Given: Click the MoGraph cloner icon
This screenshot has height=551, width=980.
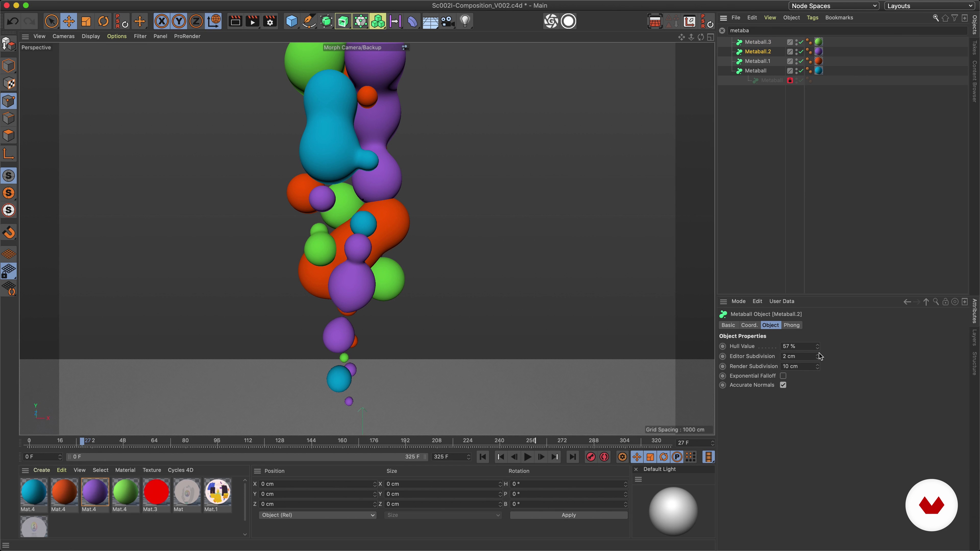Looking at the screenshot, I should 378,21.
